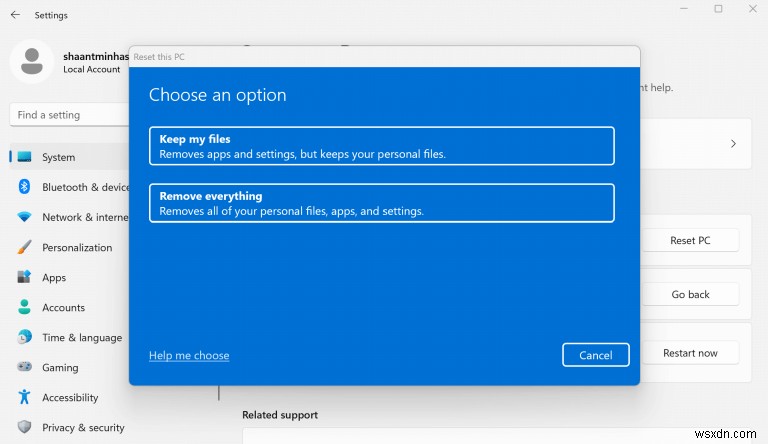Click the Bluetooth icon in sidebar
Image resolution: width=768 pixels, height=444 pixels.
tap(24, 187)
